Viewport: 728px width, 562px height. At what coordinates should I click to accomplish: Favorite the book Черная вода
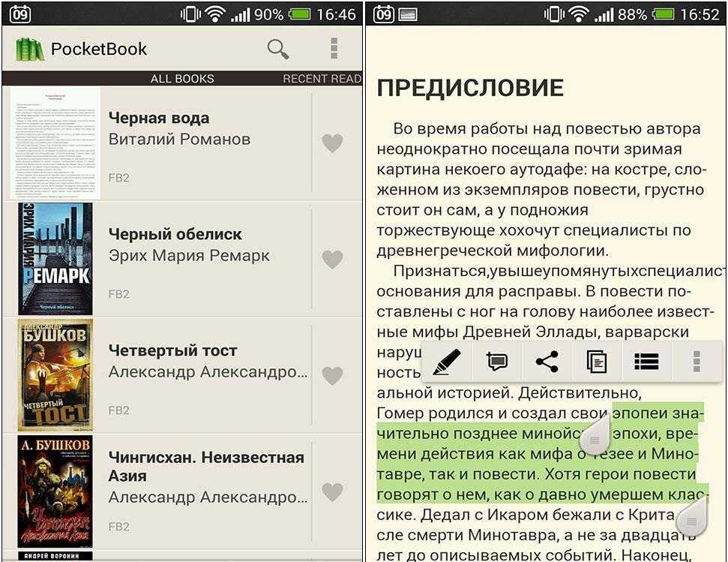pyautogui.click(x=332, y=143)
